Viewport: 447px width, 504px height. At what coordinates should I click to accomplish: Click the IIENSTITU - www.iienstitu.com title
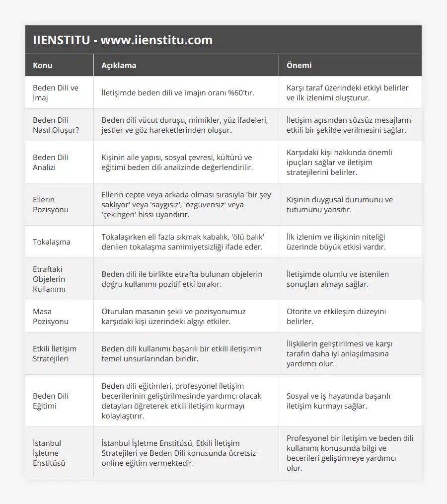(123, 40)
